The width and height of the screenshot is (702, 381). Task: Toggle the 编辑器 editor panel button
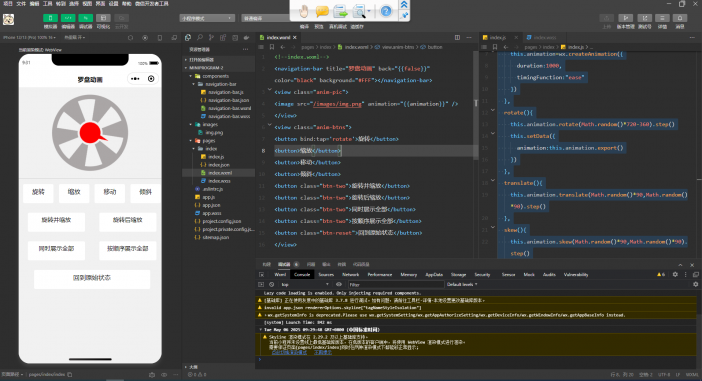tap(68, 18)
